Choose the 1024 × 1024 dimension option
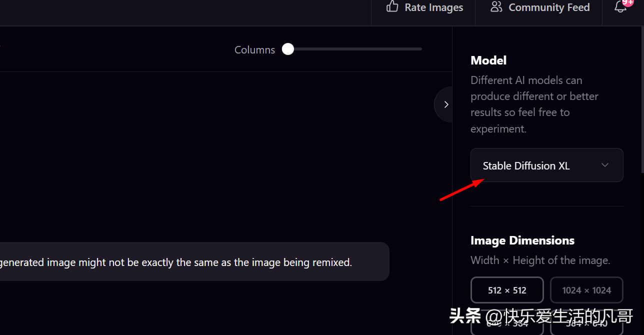Screen dimensions: 644x335 [586, 290]
